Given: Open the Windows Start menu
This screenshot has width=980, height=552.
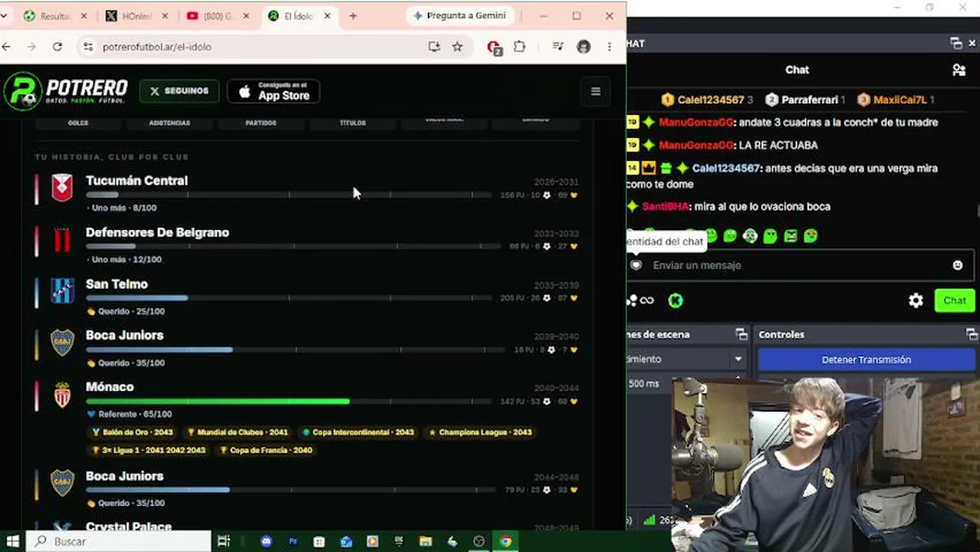Looking at the screenshot, I should pos(12,541).
